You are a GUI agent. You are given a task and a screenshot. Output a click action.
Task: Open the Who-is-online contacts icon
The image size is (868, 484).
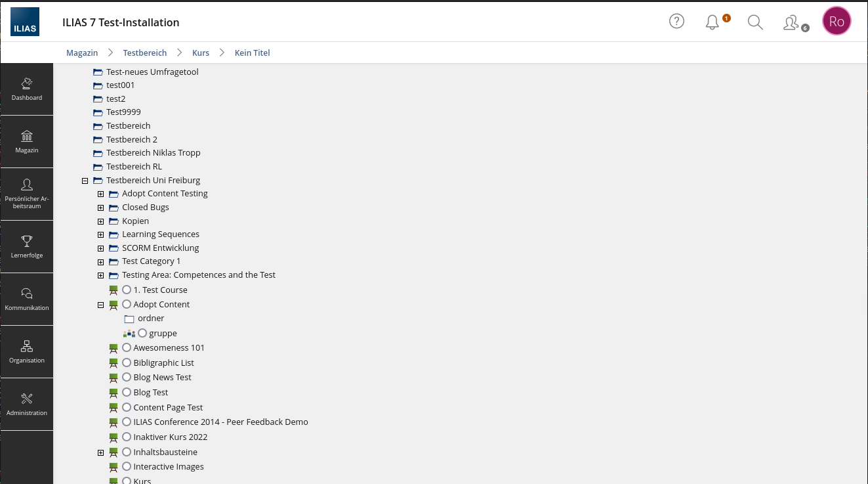(791, 22)
